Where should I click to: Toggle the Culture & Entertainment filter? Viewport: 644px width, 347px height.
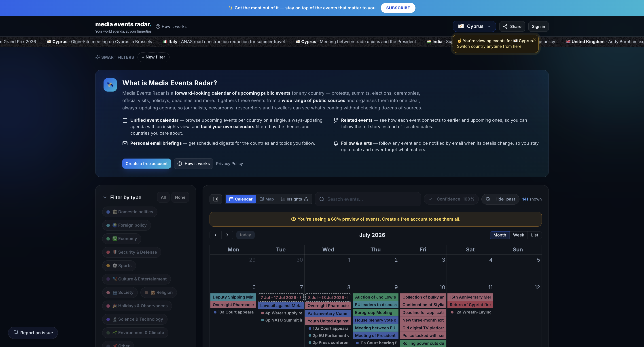click(136, 279)
